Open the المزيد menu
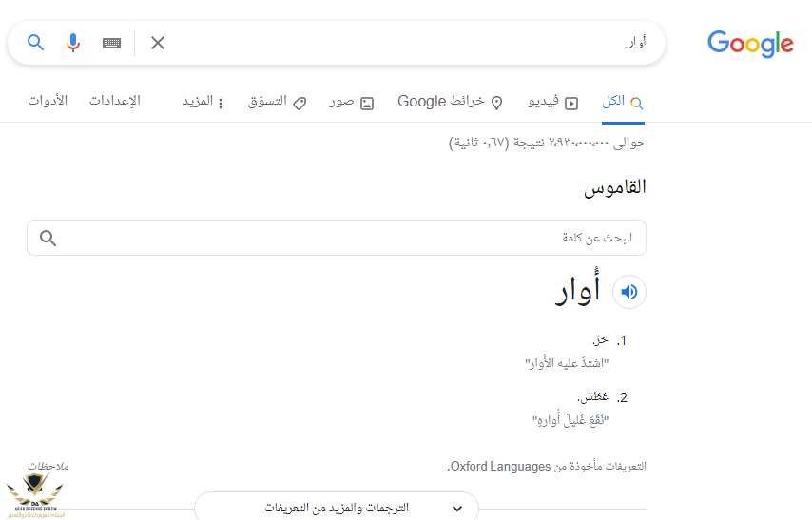Screen dimensions: 812x520 pyautogui.click(x=203, y=102)
